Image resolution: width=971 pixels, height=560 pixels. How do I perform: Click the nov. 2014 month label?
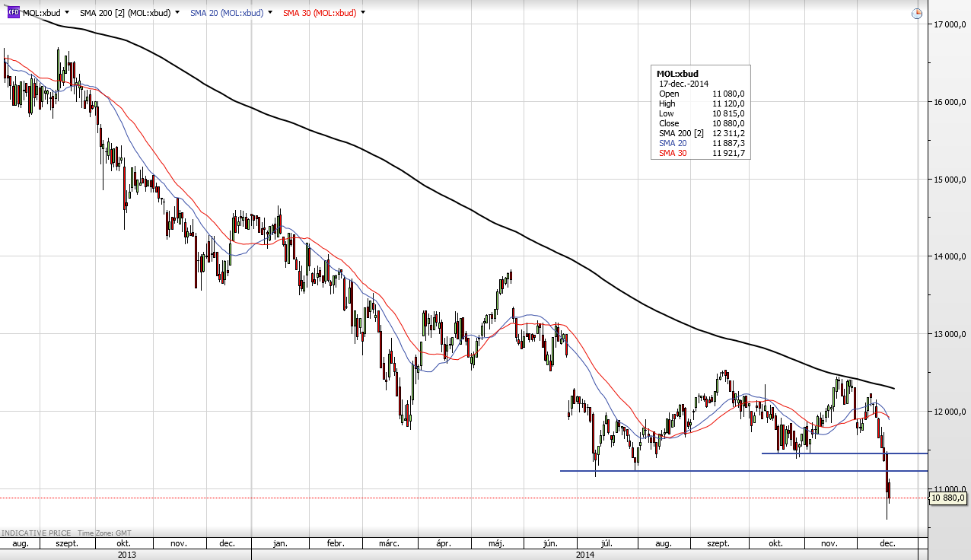point(829,544)
